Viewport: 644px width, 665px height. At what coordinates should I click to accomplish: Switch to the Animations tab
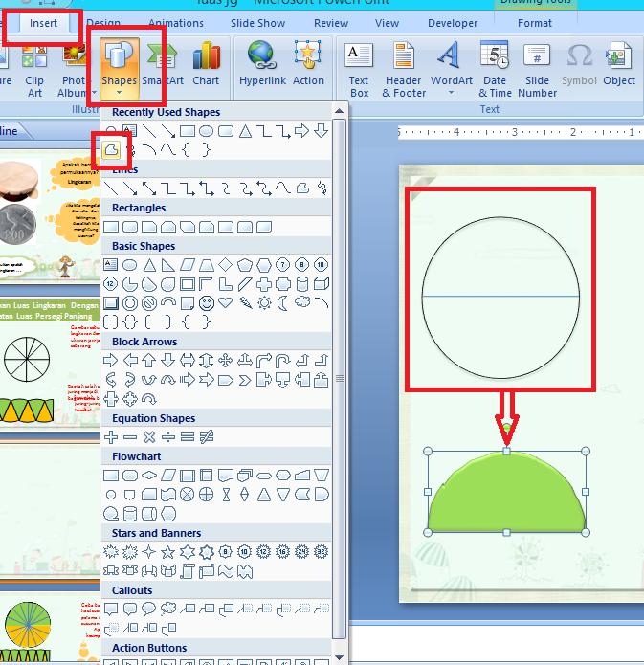coord(176,23)
